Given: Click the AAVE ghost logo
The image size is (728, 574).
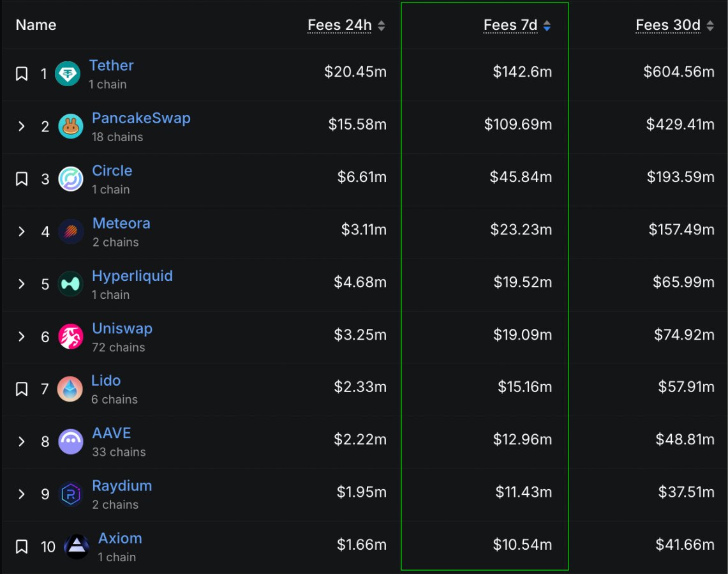Looking at the screenshot, I should click(x=71, y=441).
